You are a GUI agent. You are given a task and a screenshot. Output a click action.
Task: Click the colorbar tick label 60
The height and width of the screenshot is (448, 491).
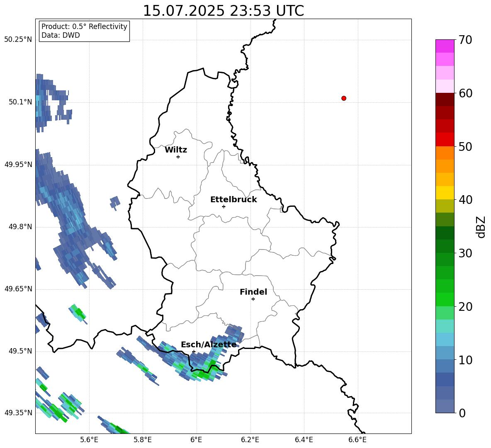coord(466,93)
